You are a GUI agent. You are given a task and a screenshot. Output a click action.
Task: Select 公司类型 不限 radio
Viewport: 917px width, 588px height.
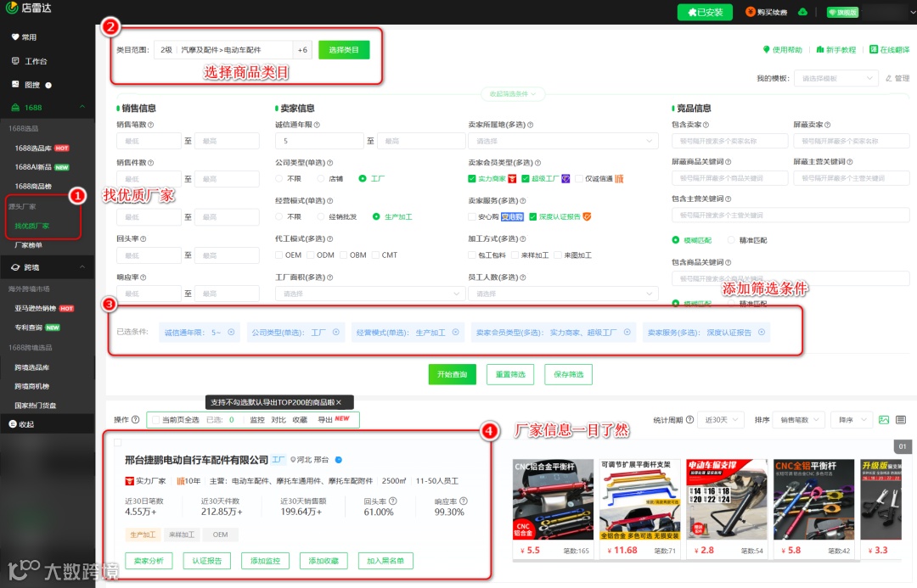[279, 178]
